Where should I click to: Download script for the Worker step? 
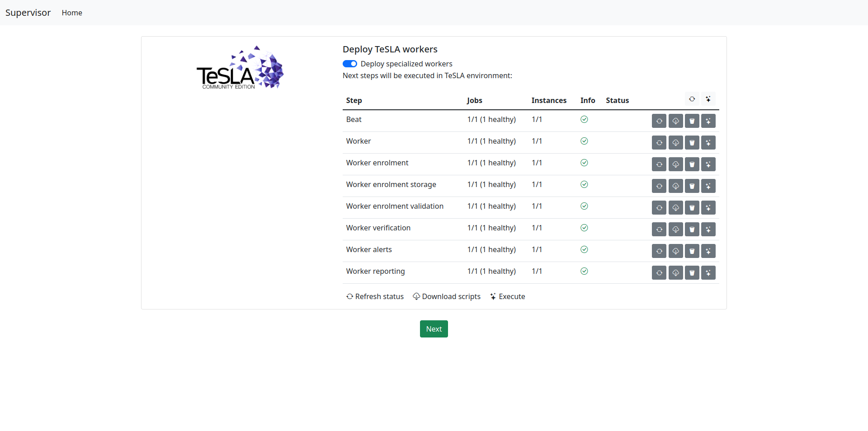pos(675,143)
